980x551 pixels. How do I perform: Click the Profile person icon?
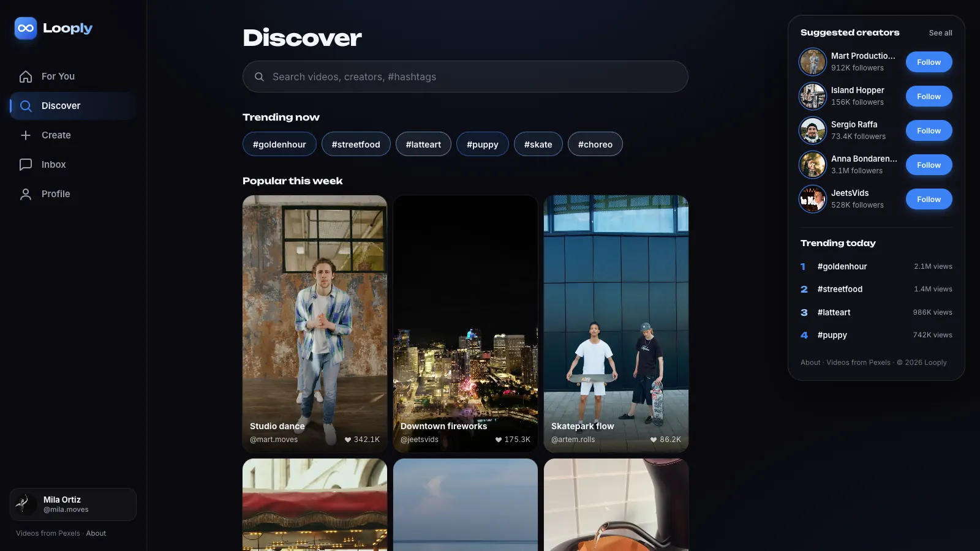(26, 194)
